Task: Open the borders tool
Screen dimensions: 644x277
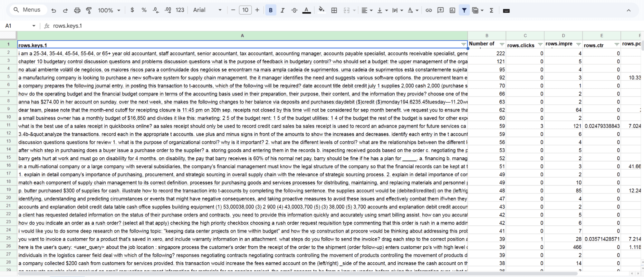Action: click(334, 10)
